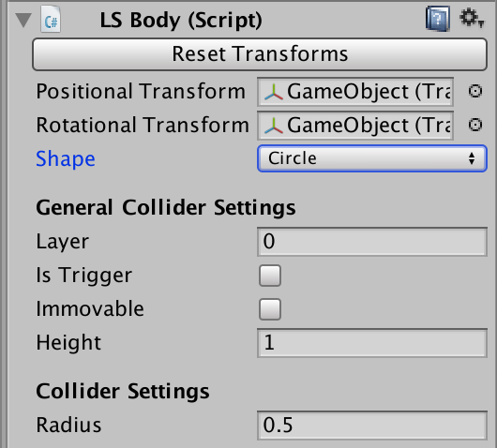Viewport: 497px width, 448px height.
Task: Select the LS Body (Script) header title
Action: point(181,21)
